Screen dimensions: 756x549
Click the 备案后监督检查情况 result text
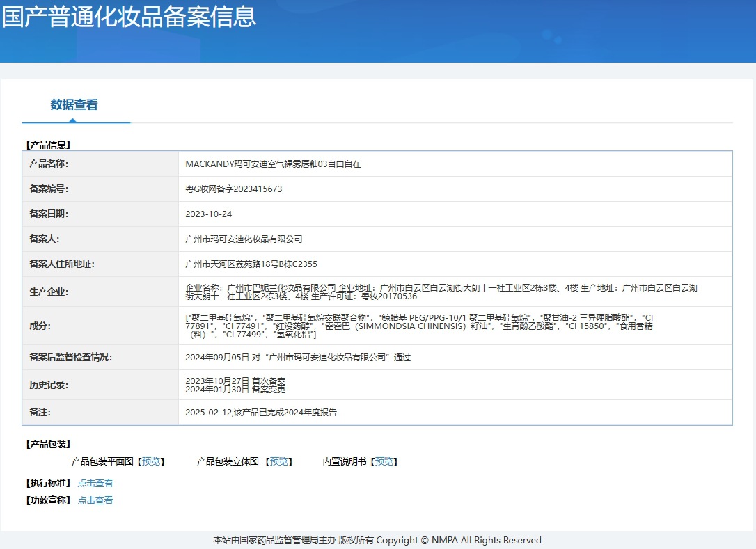[298, 357]
